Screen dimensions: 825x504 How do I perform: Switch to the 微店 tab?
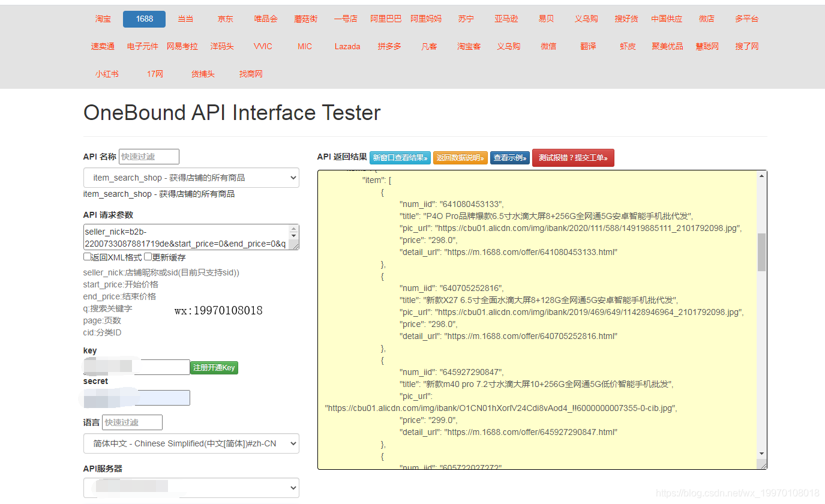(707, 19)
